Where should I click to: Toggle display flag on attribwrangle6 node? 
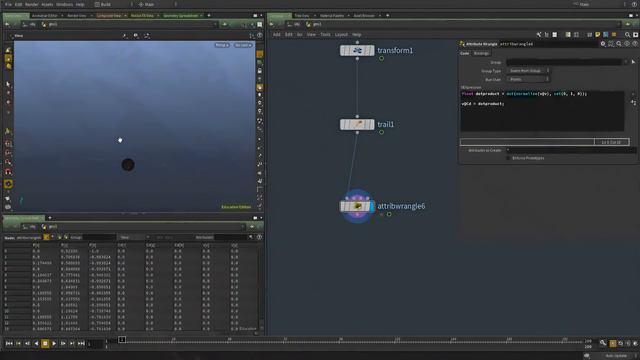(x=371, y=206)
